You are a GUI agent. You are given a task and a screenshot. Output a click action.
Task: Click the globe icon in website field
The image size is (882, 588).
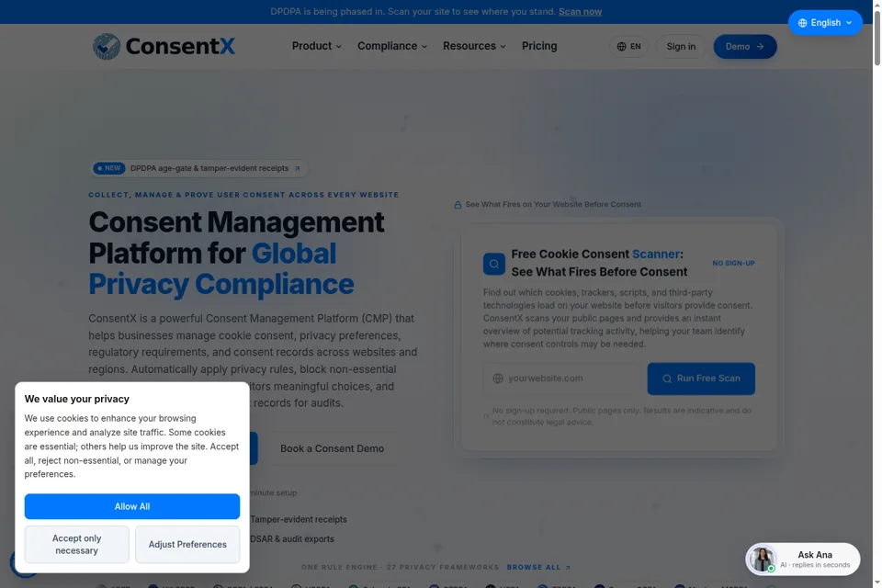pos(498,379)
